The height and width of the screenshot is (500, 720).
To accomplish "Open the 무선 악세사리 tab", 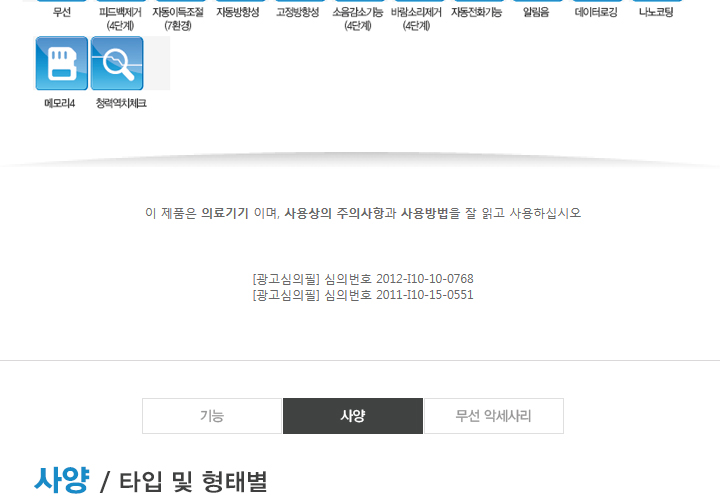I will coord(493,416).
